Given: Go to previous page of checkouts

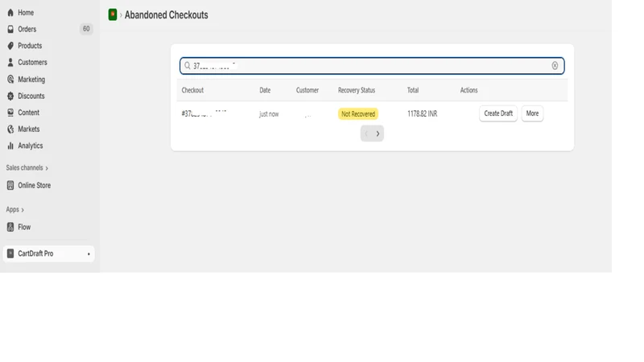Looking at the screenshot, I should tap(366, 134).
